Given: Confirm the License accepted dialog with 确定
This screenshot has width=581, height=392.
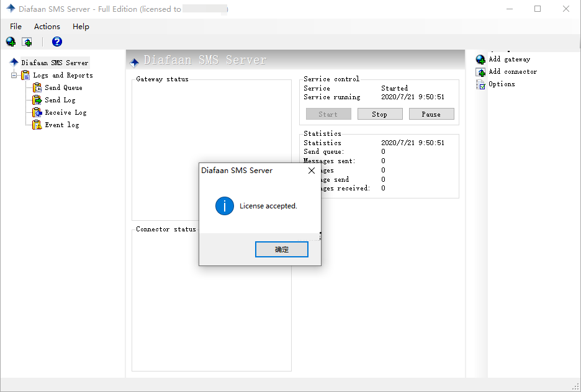Looking at the screenshot, I should coord(282,249).
